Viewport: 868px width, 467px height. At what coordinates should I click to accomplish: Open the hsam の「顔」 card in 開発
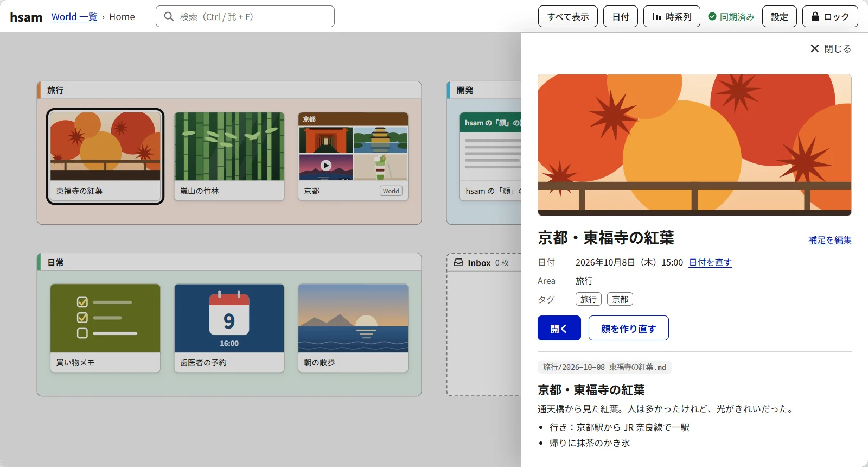pyautogui.click(x=490, y=156)
